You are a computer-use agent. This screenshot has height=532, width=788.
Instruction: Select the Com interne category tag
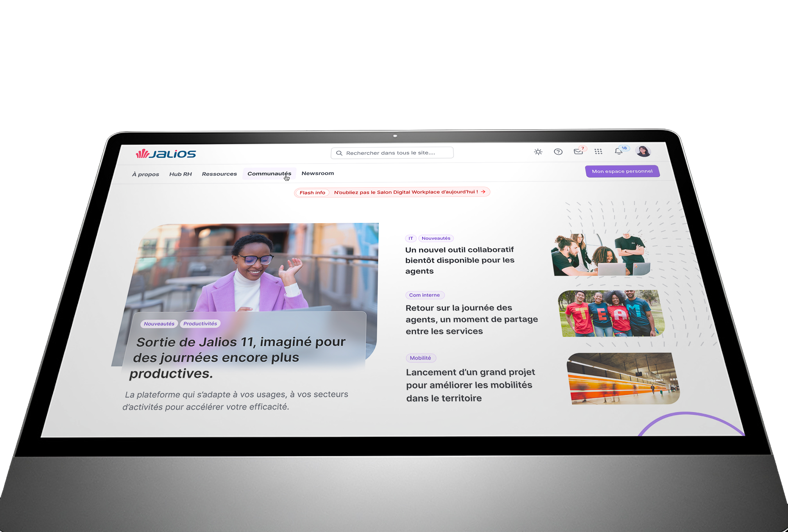424,295
